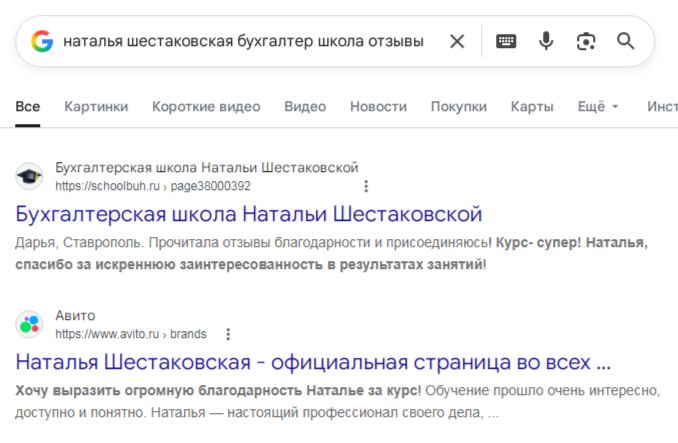
Task: Click snippet text starting Дарья, Ставрополь
Action: tap(332, 253)
